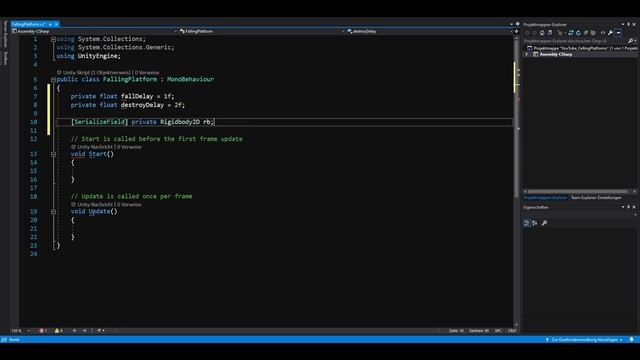Click MonoBehaviour in class declaration
The height and width of the screenshot is (360, 640).
[190, 79]
